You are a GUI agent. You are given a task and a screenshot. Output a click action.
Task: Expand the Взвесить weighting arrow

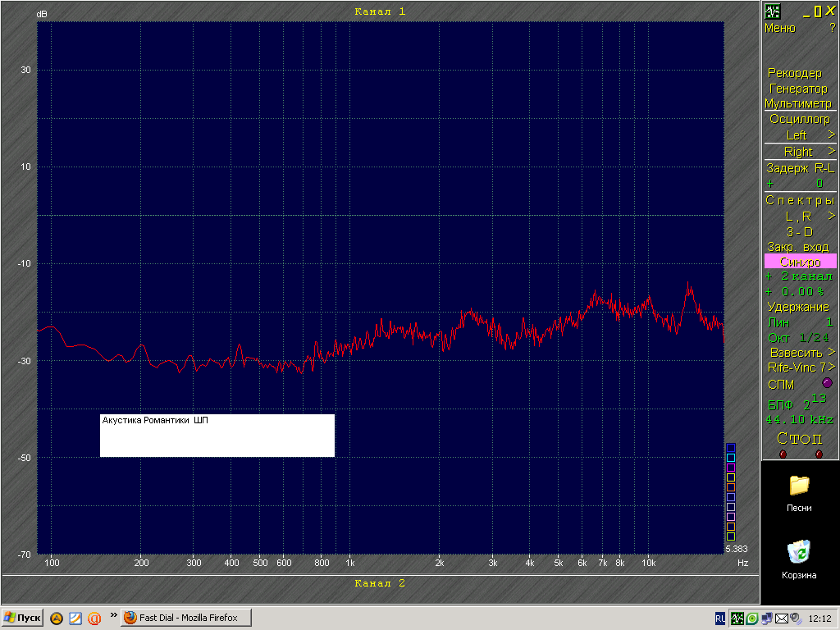(x=832, y=352)
